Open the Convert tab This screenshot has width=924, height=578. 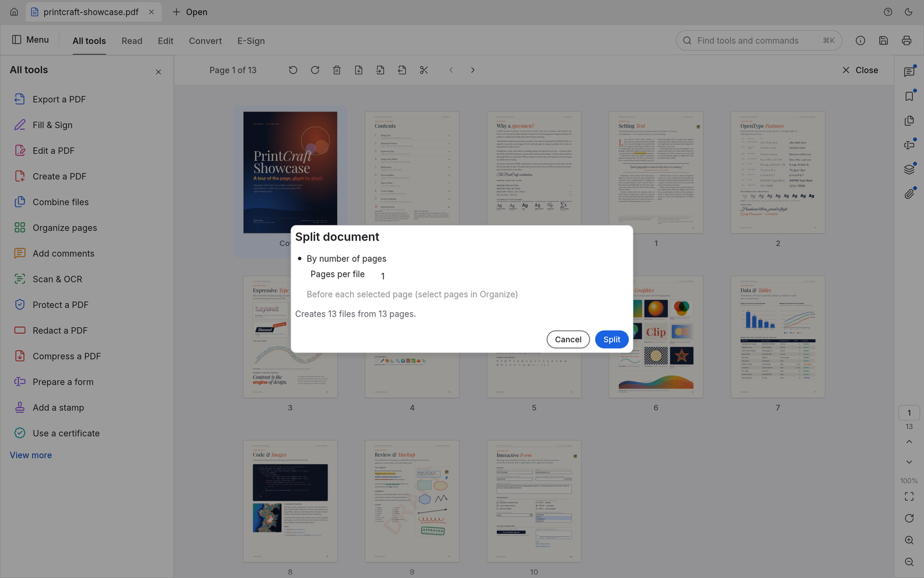point(205,41)
